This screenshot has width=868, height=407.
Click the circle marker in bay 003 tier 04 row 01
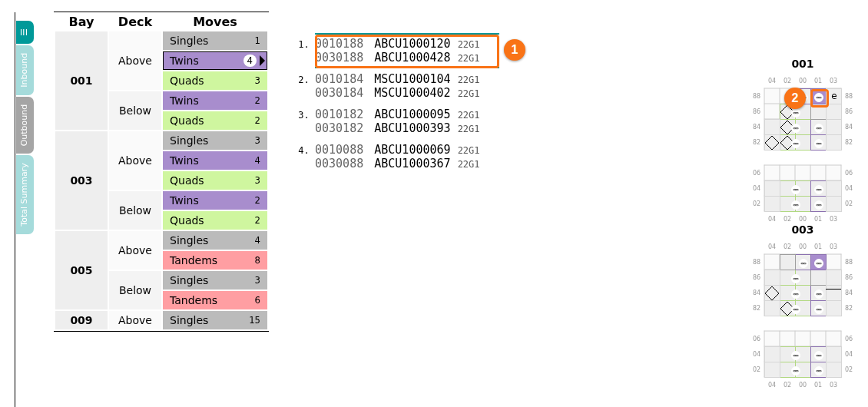pyautogui.click(x=819, y=356)
